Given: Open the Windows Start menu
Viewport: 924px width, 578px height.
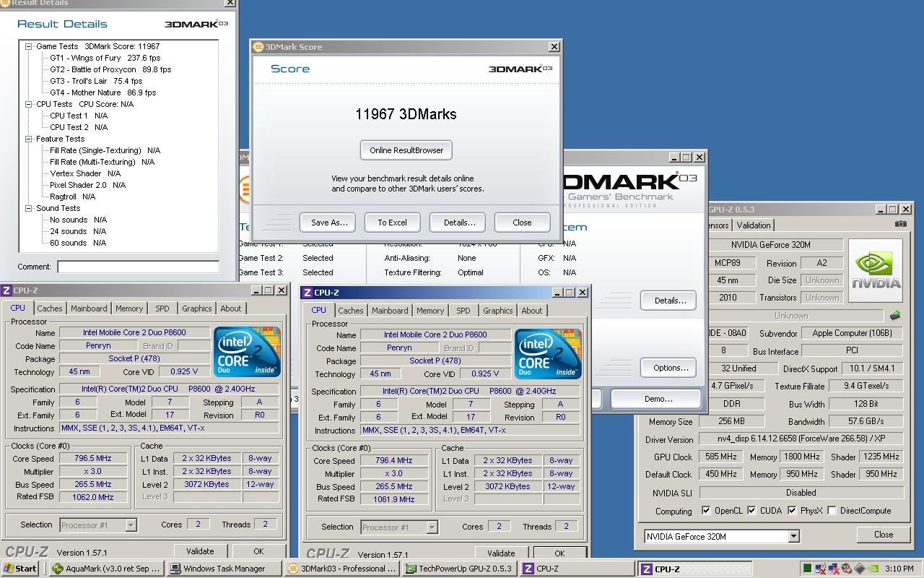Looking at the screenshot, I should [20, 569].
